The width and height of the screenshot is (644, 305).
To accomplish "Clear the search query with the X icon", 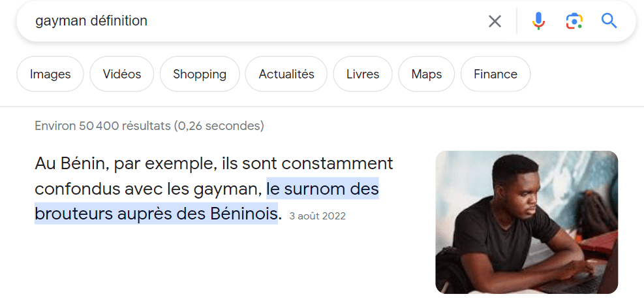I will 495,22.
